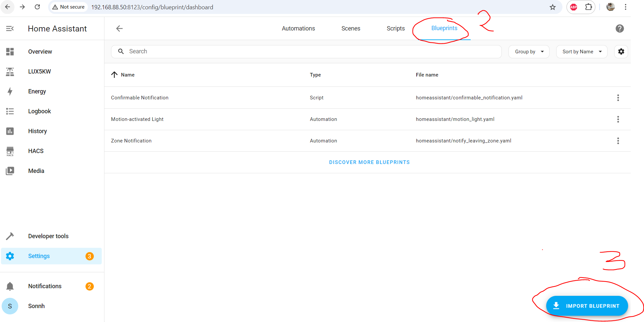Expand the Sort by Name dropdown
The image size is (644, 322).
tap(582, 52)
